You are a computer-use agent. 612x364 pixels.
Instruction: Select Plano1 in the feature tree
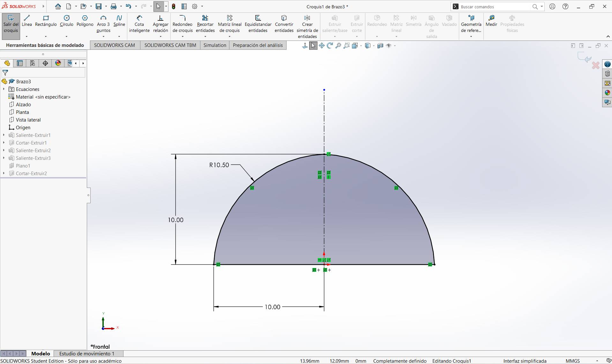[23, 166]
